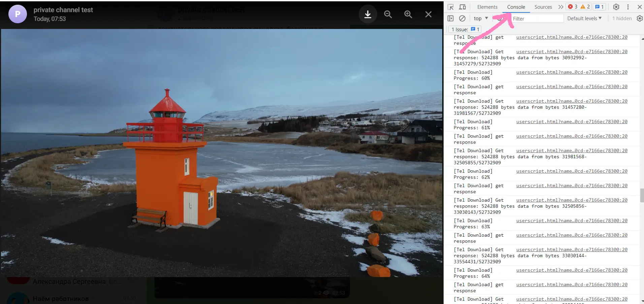The width and height of the screenshot is (644, 304).
Task: Zoom out of the lighthouse photo
Action: (388, 14)
